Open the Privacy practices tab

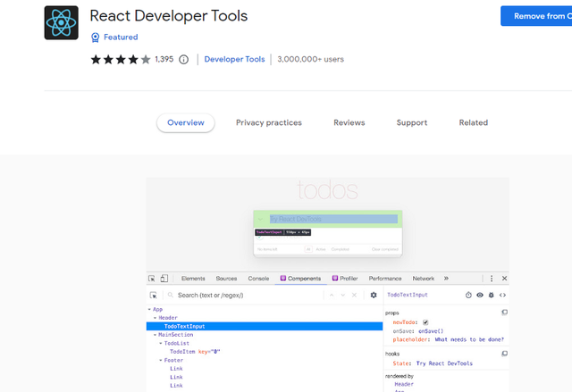269,122
